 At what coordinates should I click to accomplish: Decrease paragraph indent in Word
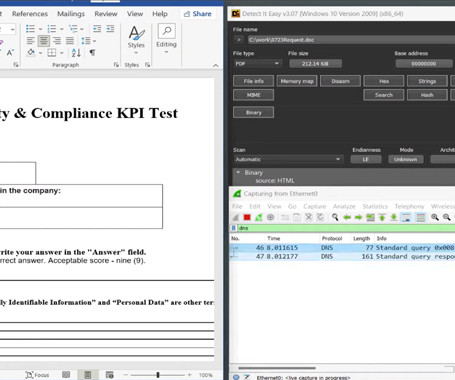point(97,29)
